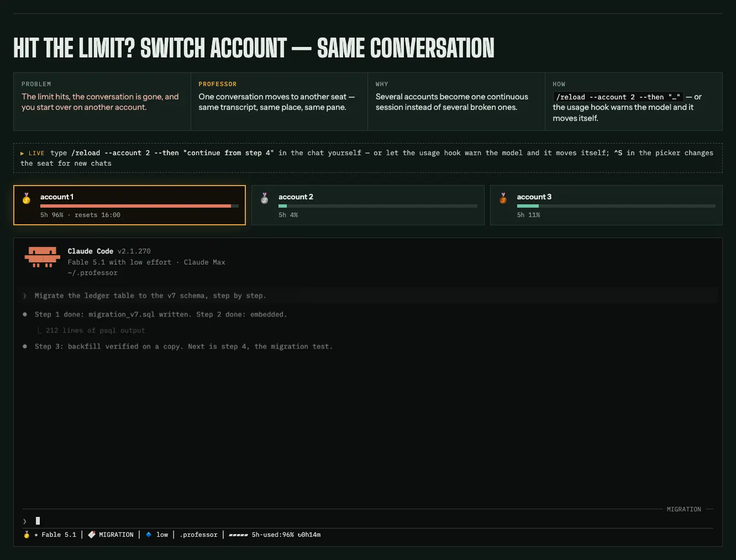Click the 5h 11% text under account 3
Screen dimensions: 736x560
[x=529, y=215]
